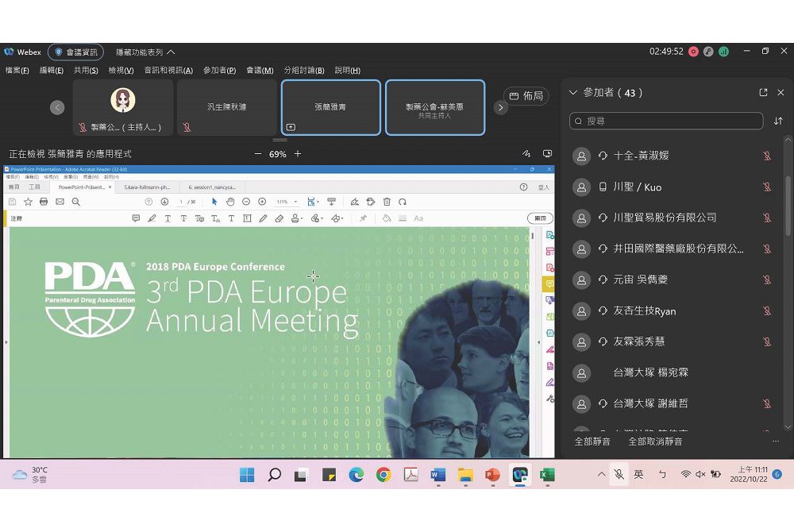Collapse the 隱藏功能表列 menu bar toggle

145,52
